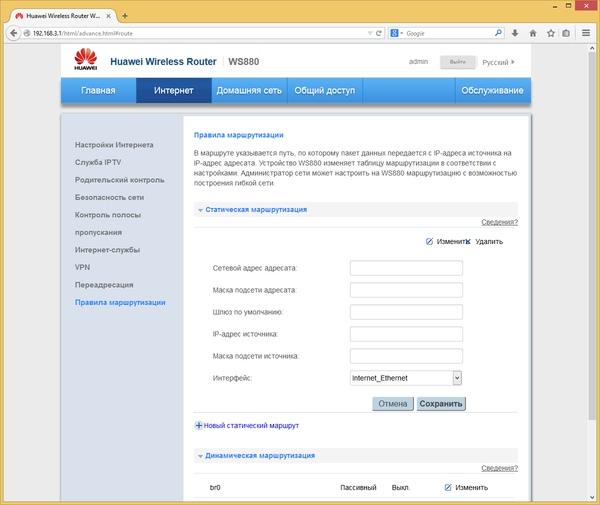
Task: Open the Firefox hamburger menu
Action: tap(585, 33)
